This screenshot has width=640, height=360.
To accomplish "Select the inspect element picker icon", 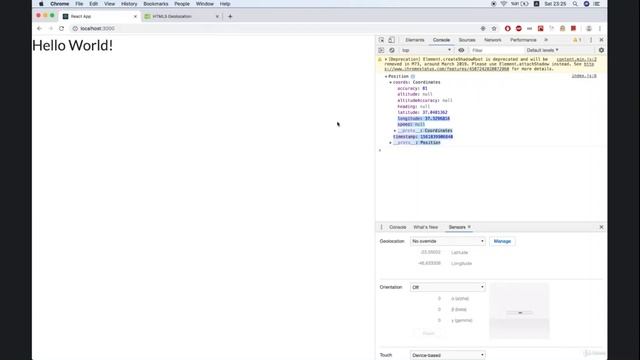I will point(381,40).
